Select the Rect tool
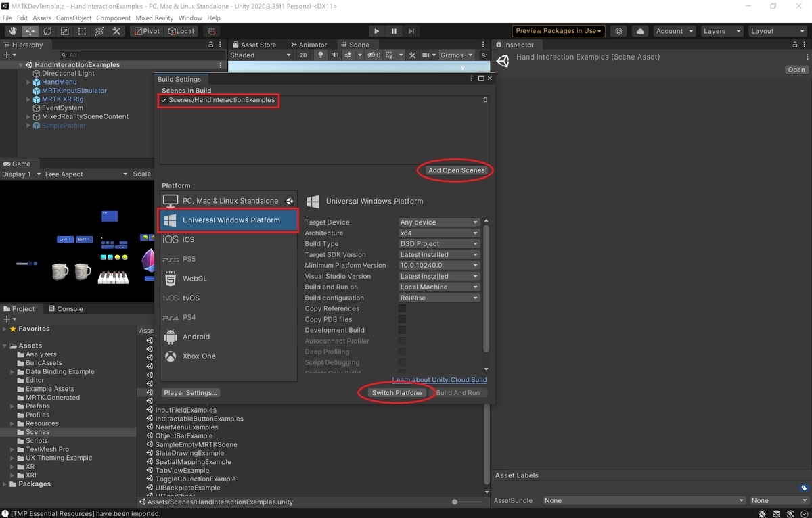 82,31
